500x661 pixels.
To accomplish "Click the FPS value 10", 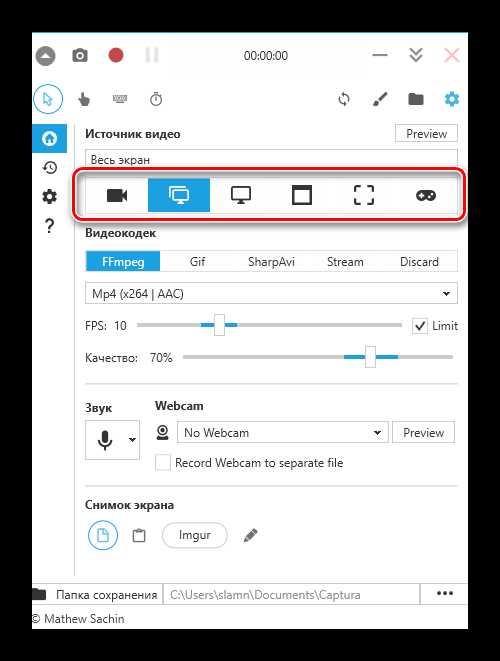I will click(x=120, y=325).
